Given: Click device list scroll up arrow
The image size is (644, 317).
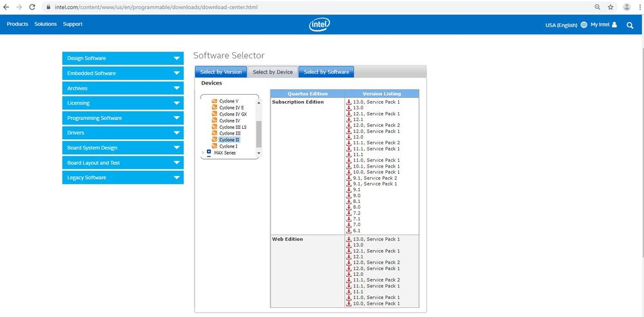Looking at the screenshot, I should (259, 102).
